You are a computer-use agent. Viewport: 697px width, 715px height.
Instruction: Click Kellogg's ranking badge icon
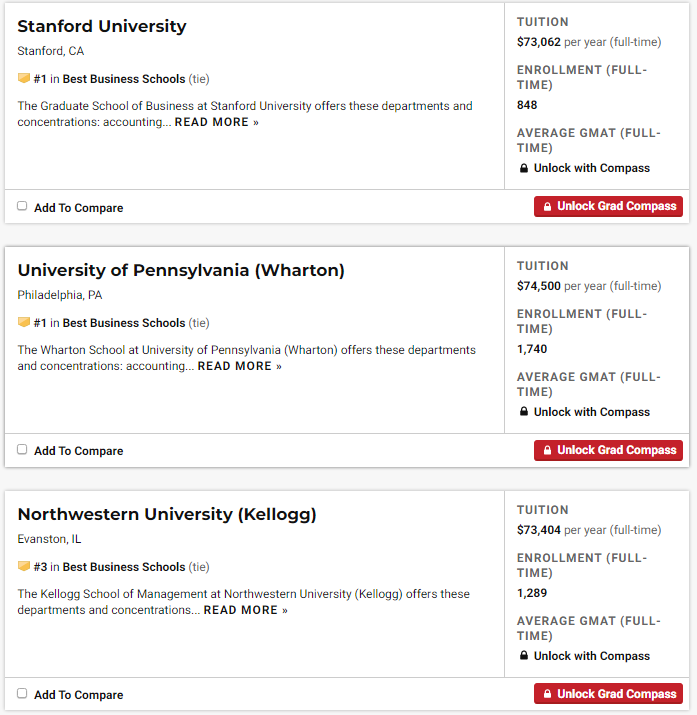(24, 567)
